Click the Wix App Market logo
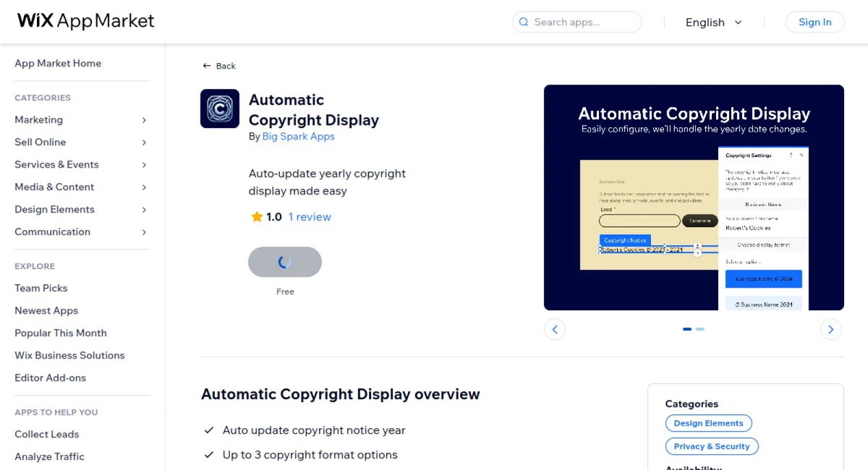Screen dimensions: 868x470 coord(85,21)
